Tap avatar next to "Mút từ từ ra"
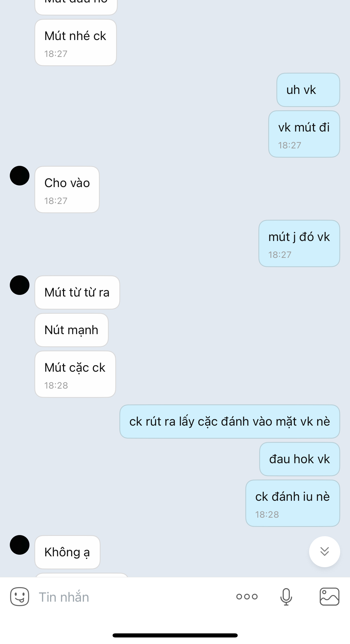Image resolution: width=350 pixels, height=644 pixels. [x=20, y=285]
